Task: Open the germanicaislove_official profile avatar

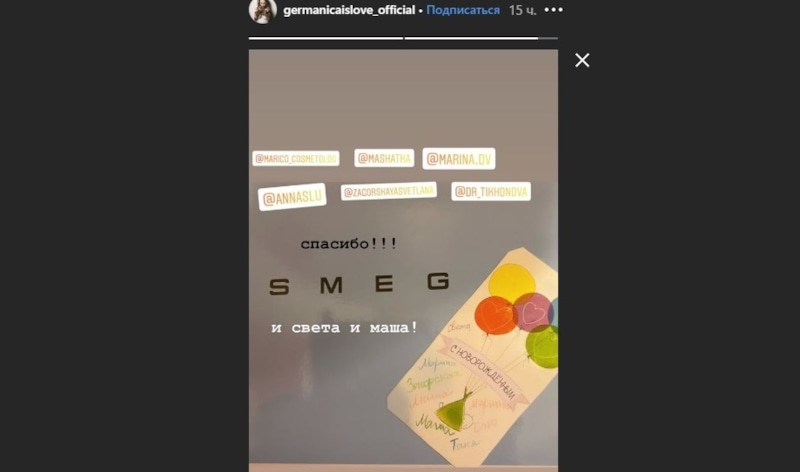Action: [x=263, y=11]
